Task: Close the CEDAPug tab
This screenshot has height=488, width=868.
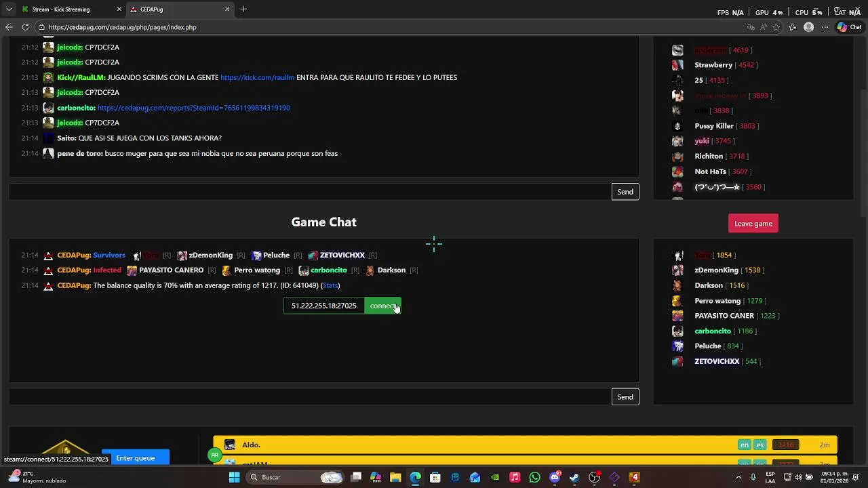Action: [227, 9]
